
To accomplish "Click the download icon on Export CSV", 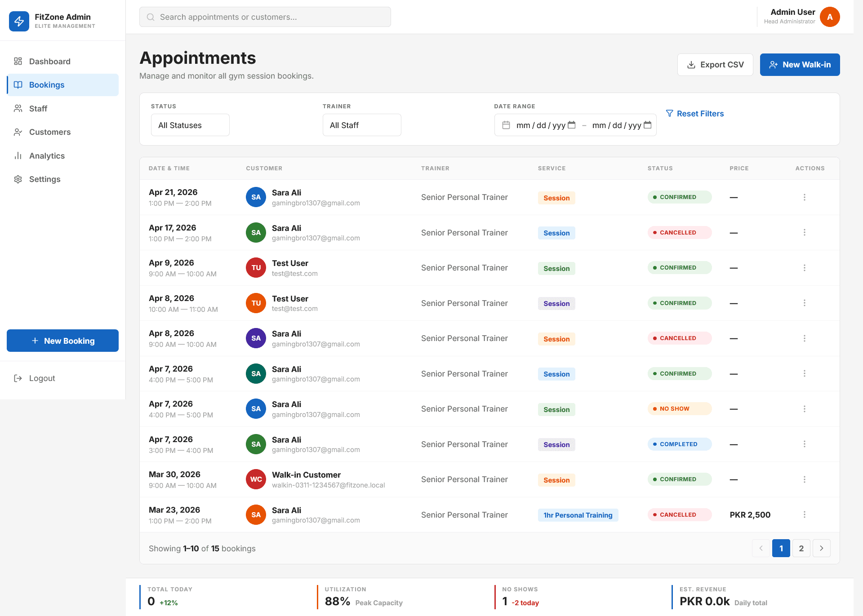I will coord(690,64).
